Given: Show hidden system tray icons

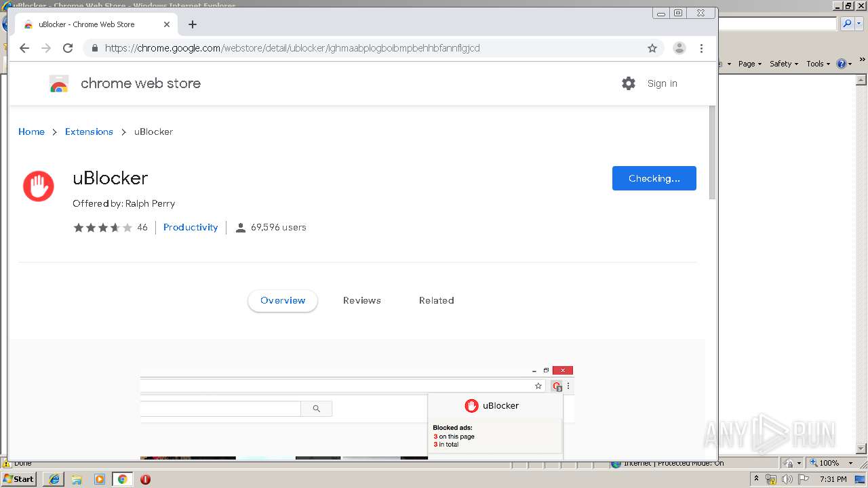Looking at the screenshot, I should (756, 479).
